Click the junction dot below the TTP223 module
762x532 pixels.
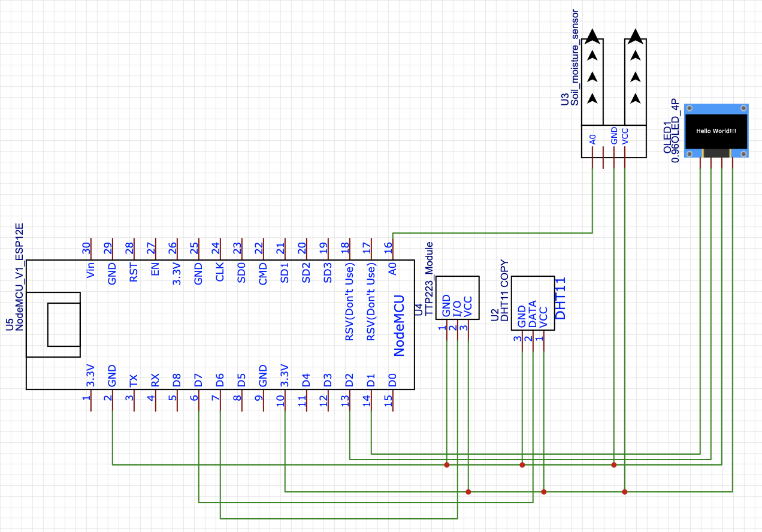[x=446, y=464]
